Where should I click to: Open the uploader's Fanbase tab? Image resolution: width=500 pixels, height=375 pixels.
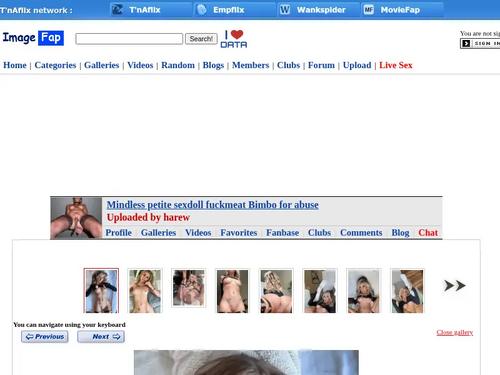282,232
